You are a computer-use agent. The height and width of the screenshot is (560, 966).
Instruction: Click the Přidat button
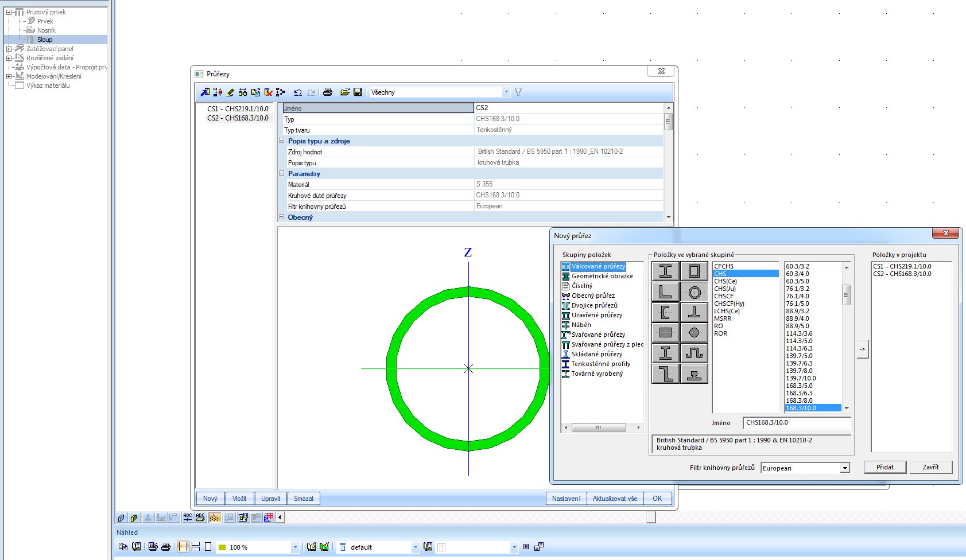click(x=885, y=467)
